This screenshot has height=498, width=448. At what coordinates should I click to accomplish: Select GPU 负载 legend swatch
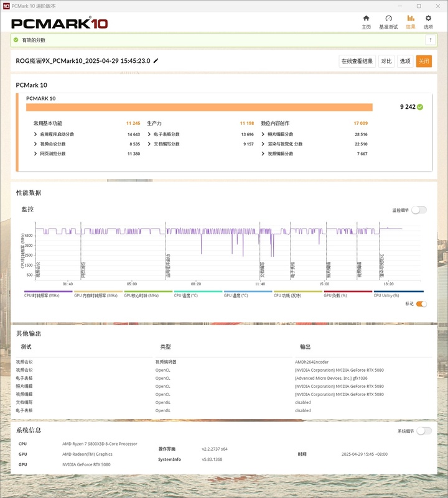pos(348,291)
